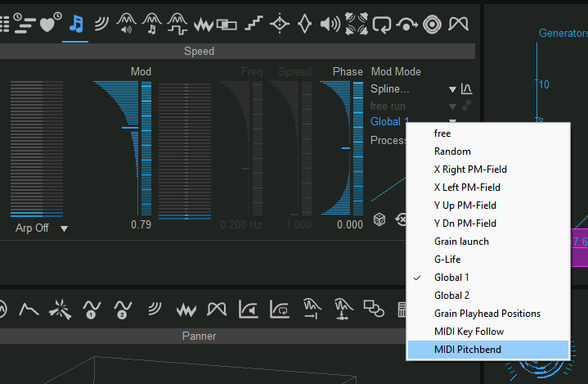Click the crossed curves icon in lower row
588x384 pixels.
217,309
